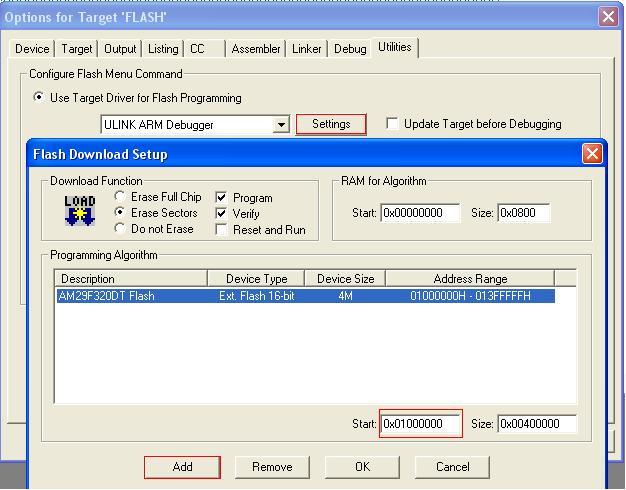Click the algorithm Start address 0x01000000 field
The width and height of the screenshot is (626, 490).
click(421, 424)
